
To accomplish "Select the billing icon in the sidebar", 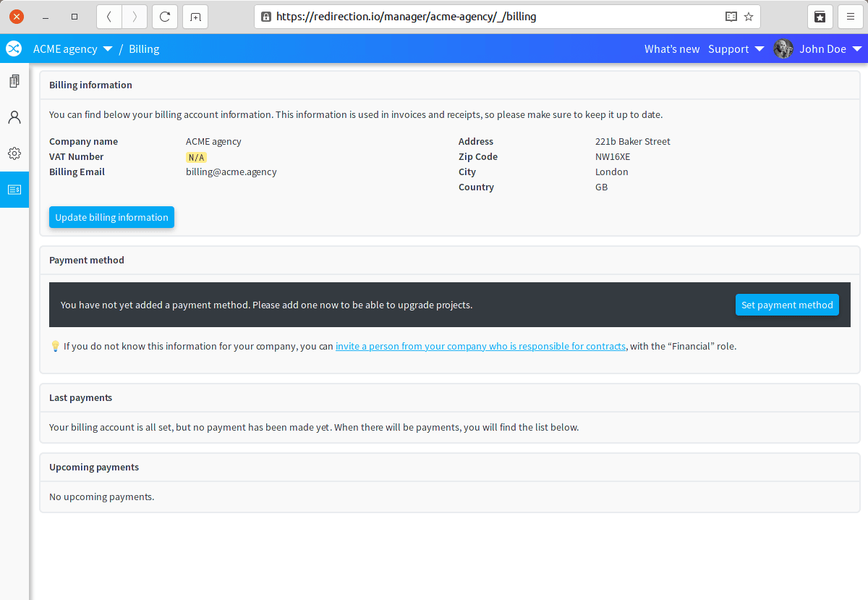I will (x=14, y=190).
